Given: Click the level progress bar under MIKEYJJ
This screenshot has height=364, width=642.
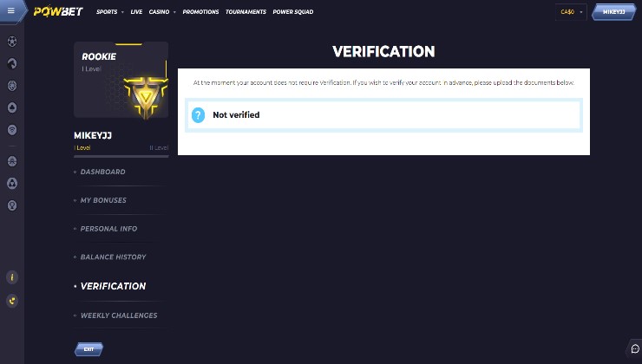Looking at the screenshot, I should 121,156.
